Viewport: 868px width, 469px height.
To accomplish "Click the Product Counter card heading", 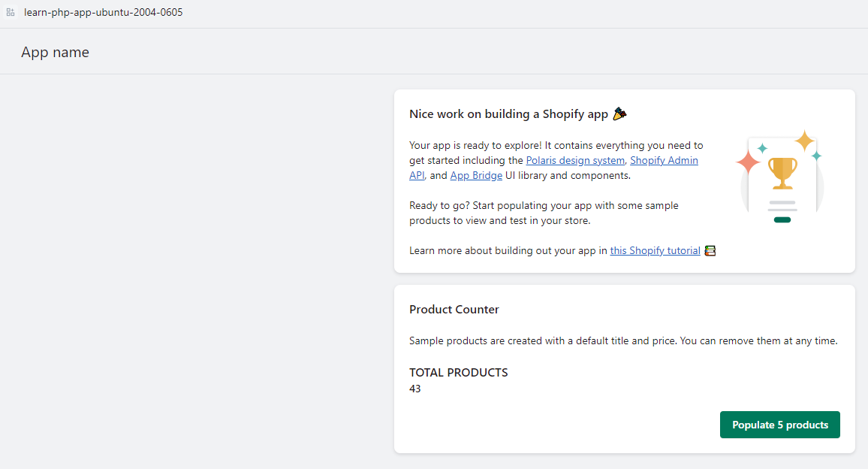I will tap(454, 310).
